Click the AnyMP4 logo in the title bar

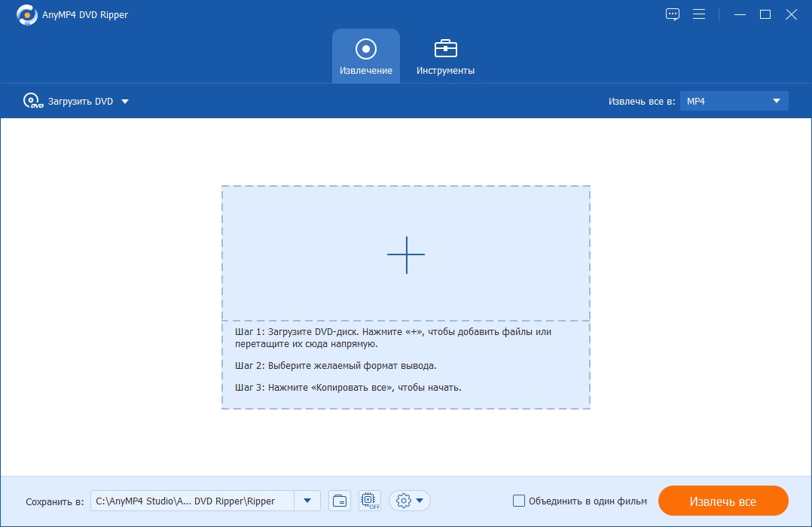click(27, 14)
